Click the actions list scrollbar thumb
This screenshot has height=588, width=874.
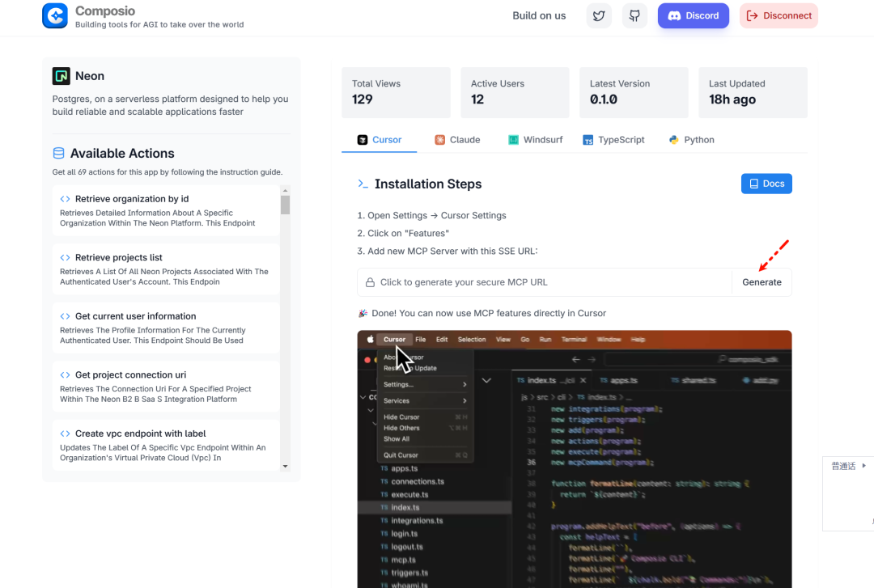tap(286, 205)
